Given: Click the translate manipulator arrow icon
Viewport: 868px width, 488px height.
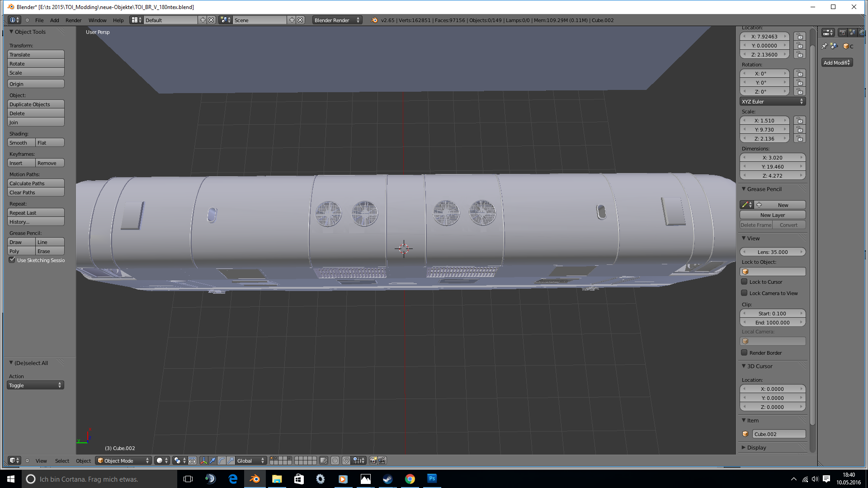Looking at the screenshot, I should click(x=212, y=460).
